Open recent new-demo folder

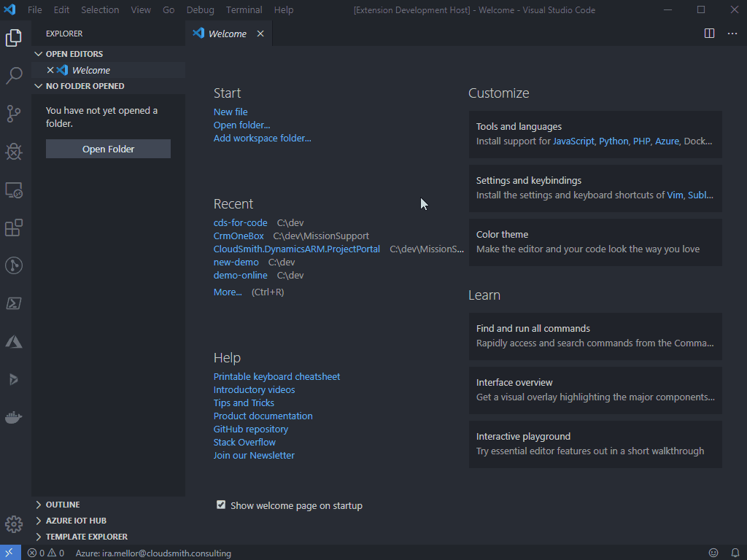coord(236,262)
